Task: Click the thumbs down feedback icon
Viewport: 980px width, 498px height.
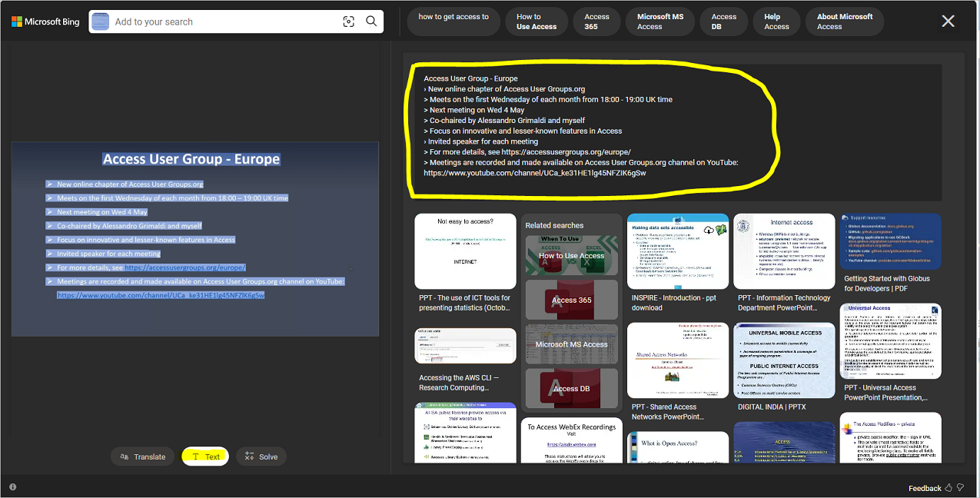Action: tap(960, 488)
